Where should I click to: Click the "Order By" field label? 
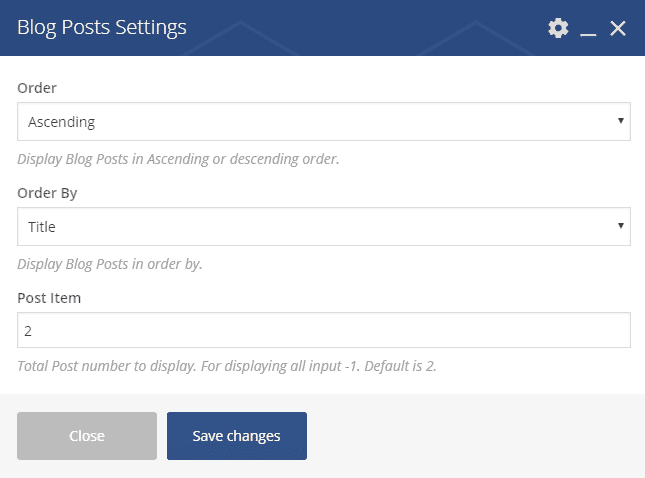[47, 193]
